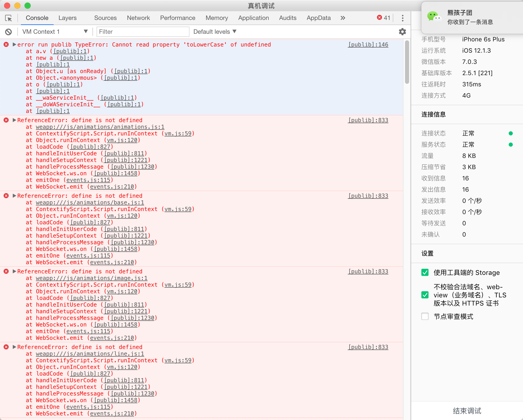Click the green 连接状态 status indicator
523x420 pixels.
pyautogui.click(x=511, y=133)
